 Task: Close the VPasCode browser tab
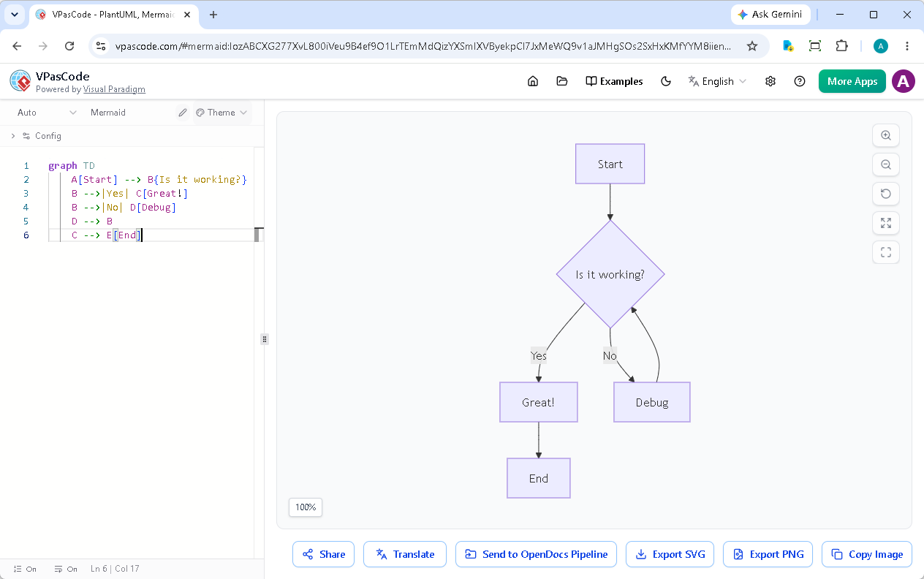[x=187, y=15]
